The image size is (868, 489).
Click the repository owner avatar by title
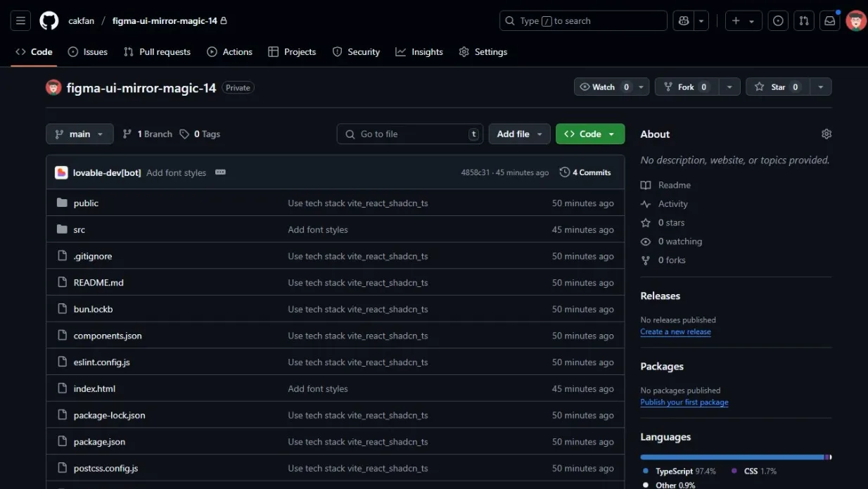53,87
